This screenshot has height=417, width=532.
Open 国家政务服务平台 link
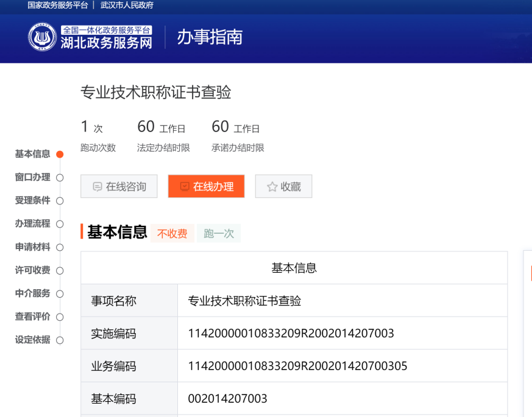[58, 5]
